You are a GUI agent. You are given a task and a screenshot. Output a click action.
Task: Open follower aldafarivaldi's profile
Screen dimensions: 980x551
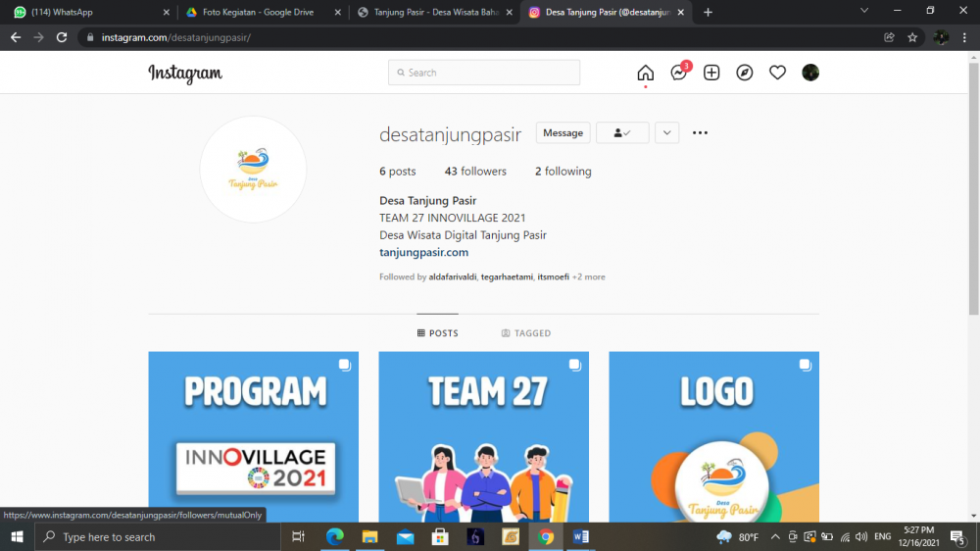(x=453, y=276)
